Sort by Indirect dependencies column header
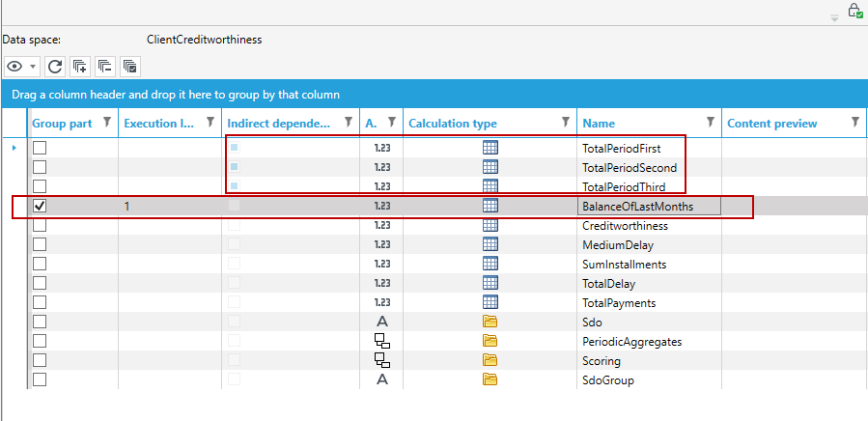868x421 pixels. [x=278, y=124]
